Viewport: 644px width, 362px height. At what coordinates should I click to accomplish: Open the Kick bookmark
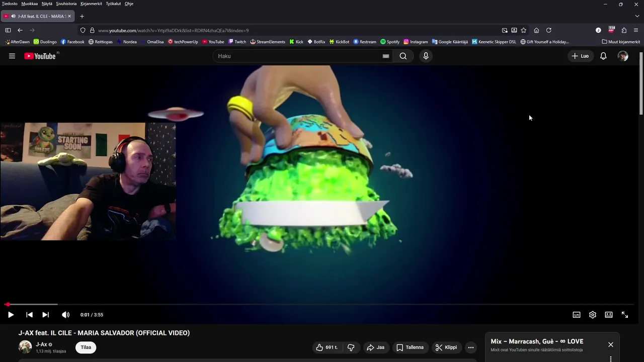(x=296, y=42)
